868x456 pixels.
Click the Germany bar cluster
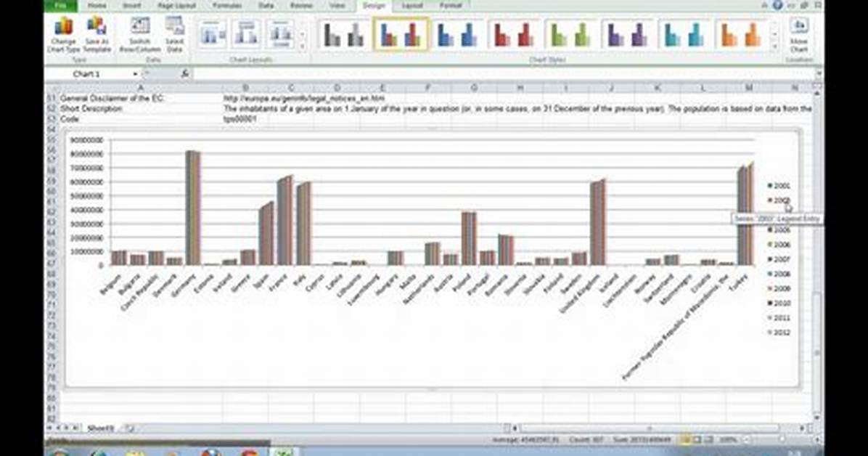click(x=192, y=208)
